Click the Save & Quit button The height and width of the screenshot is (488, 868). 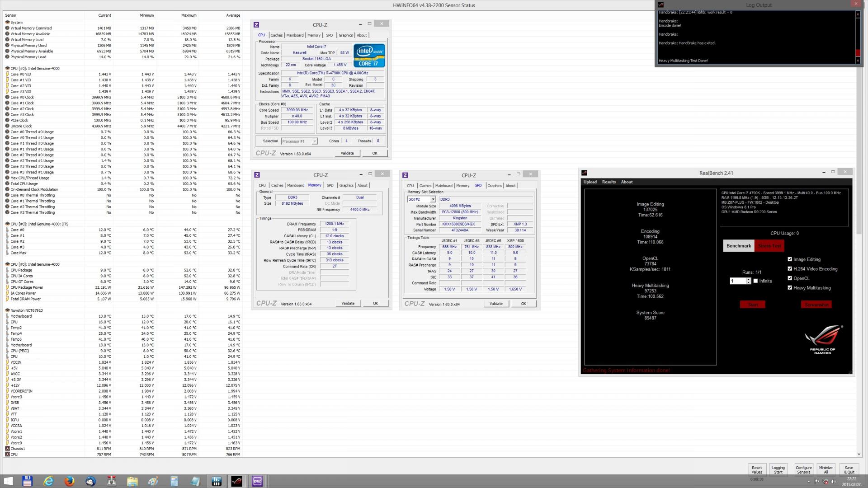coord(849,470)
